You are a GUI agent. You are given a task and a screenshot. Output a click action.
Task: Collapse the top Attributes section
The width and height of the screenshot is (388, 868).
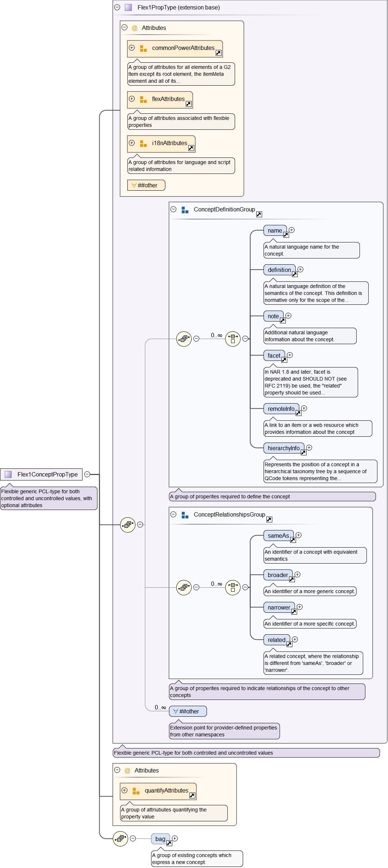[124, 28]
